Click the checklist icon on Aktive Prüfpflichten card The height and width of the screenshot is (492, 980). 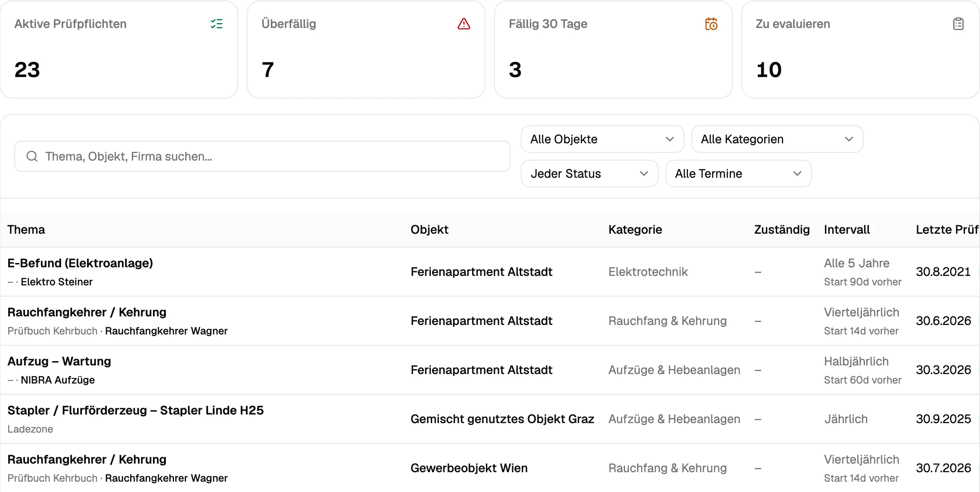pyautogui.click(x=217, y=24)
